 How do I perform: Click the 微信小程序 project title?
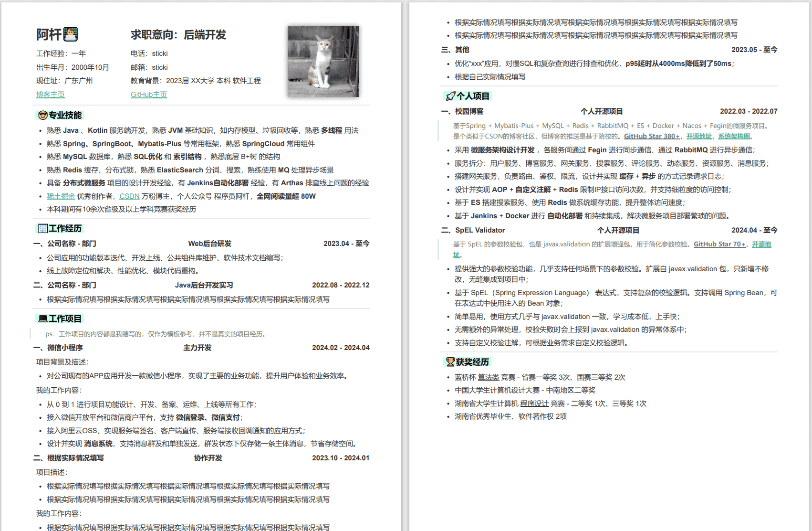pyautogui.click(x=65, y=348)
